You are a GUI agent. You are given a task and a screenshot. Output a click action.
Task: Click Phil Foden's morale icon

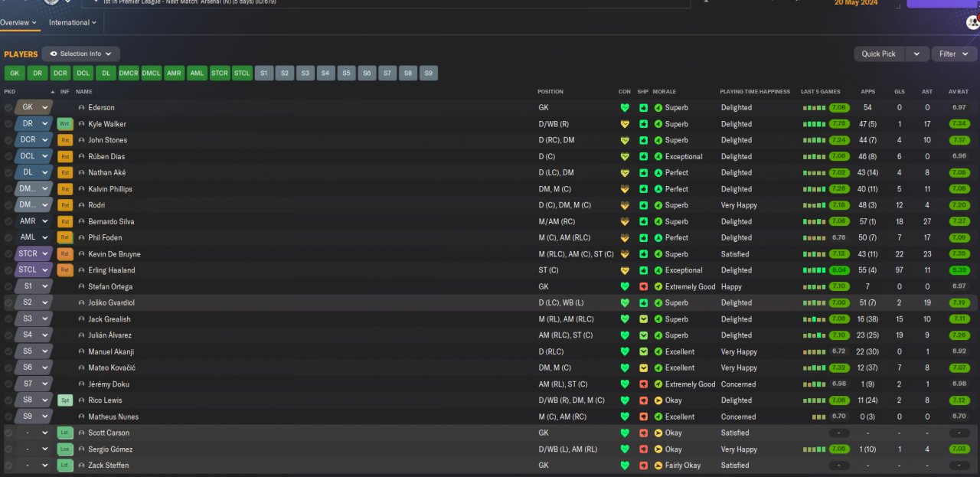click(658, 237)
